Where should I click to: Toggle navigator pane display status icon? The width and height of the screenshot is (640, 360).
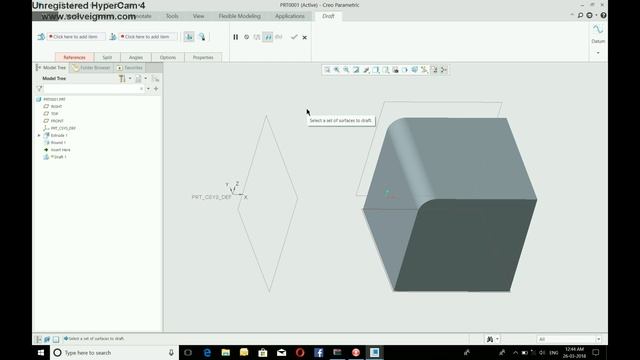38,339
